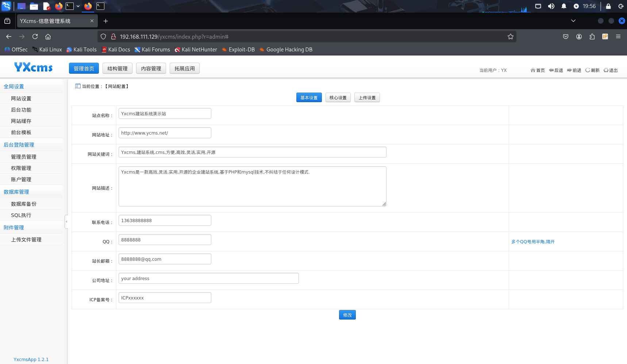Open the Firefox hamburger menu
The image size is (627, 364).
pyautogui.click(x=618, y=36)
